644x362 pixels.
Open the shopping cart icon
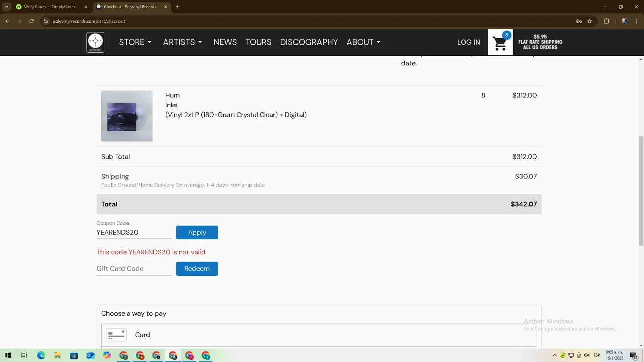point(500,42)
